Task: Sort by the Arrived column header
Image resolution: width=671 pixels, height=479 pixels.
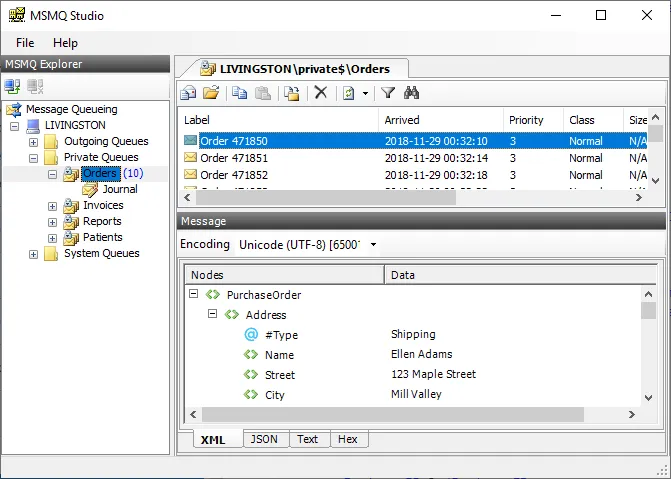Action: click(x=441, y=120)
